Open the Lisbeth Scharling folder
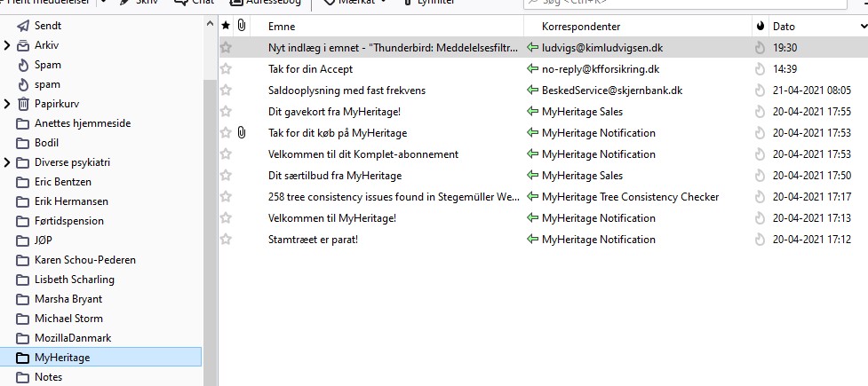 click(x=74, y=280)
